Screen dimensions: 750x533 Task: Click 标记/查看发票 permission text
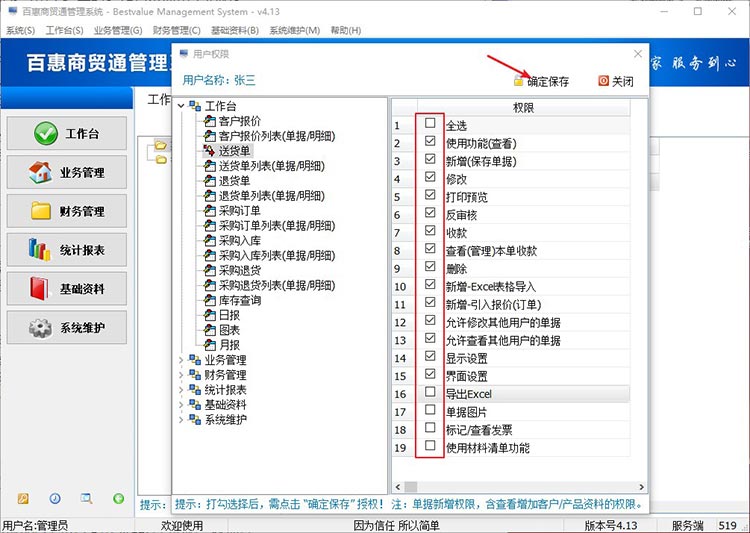tap(479, 430)
